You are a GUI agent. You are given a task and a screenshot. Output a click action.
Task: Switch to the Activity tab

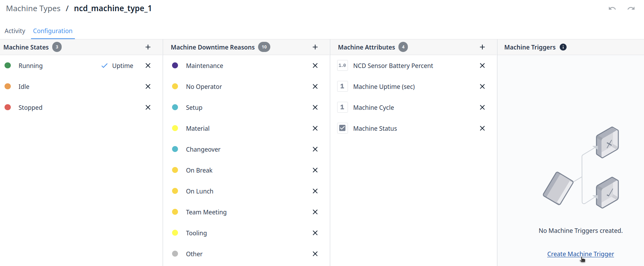click(15, 31)
